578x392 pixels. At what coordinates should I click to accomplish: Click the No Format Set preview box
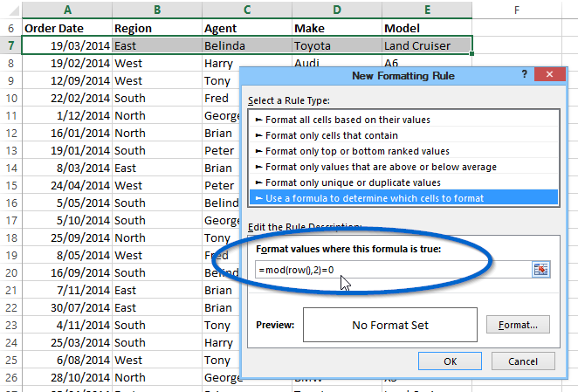click(390, 325)
